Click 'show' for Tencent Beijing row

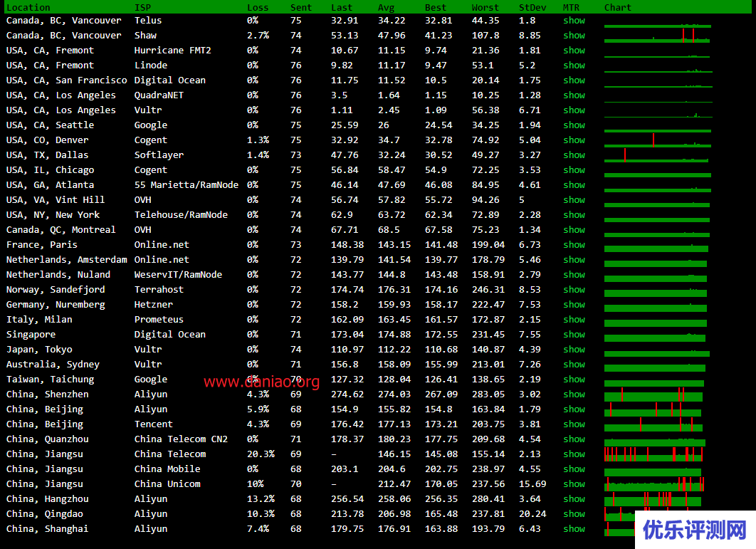574,424
